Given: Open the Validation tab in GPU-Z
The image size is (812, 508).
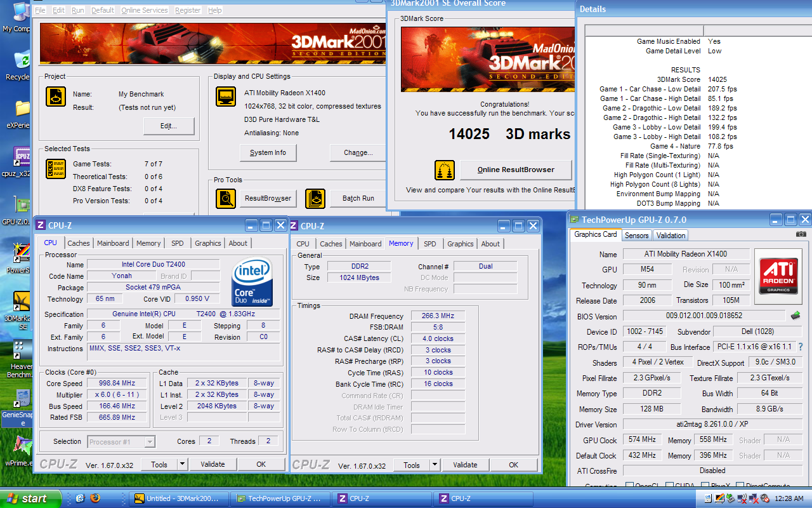Looking at the screenshot, I should tap(671, 235).
